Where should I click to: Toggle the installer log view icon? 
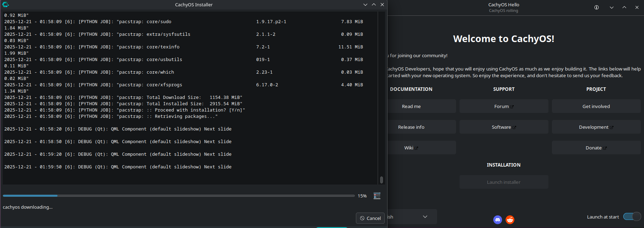click(377, 196)
